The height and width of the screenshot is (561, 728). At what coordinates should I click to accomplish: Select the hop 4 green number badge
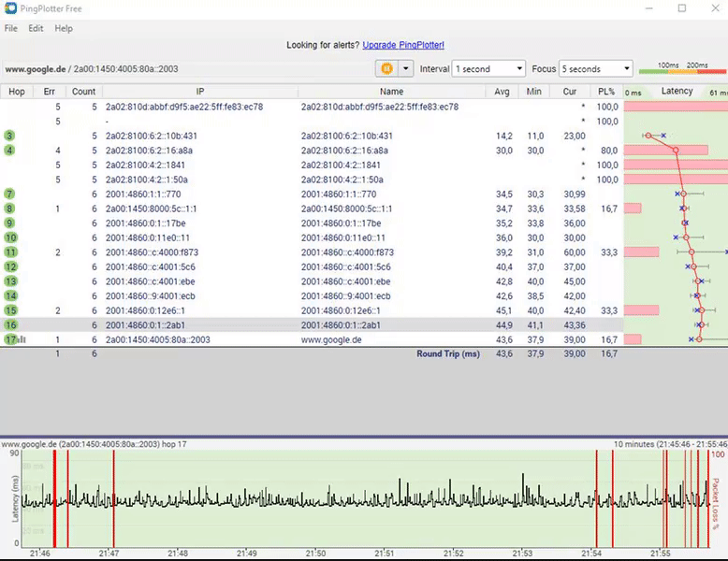click(x=10, y=151)
